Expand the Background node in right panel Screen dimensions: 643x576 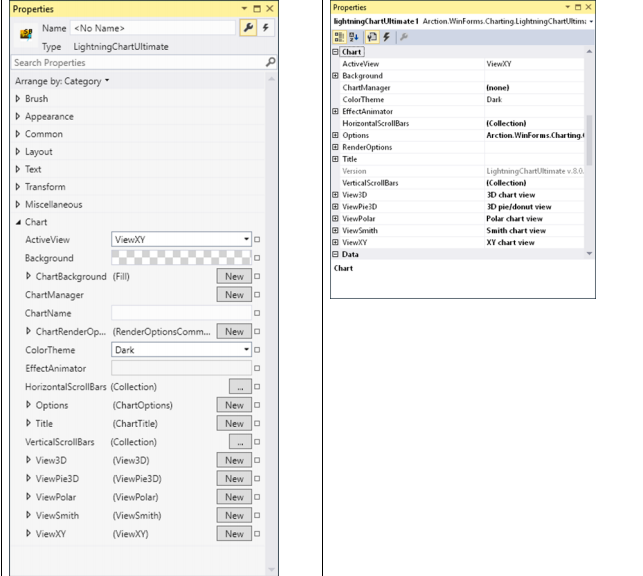click(x=335, y=75)
